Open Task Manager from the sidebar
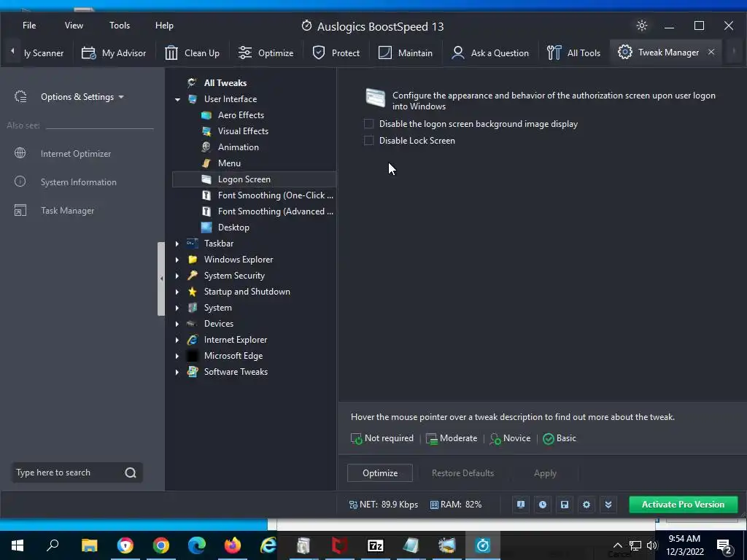 click(67, 211)
